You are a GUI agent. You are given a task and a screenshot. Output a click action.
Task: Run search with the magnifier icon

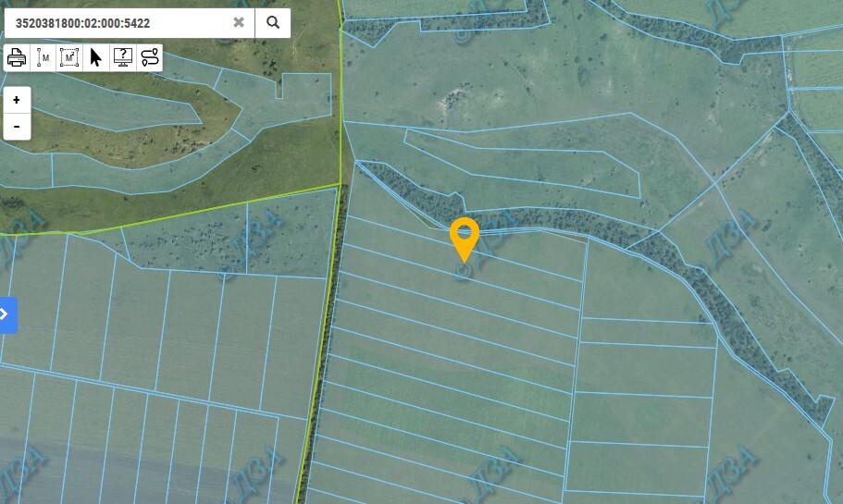tap(273, 22)
